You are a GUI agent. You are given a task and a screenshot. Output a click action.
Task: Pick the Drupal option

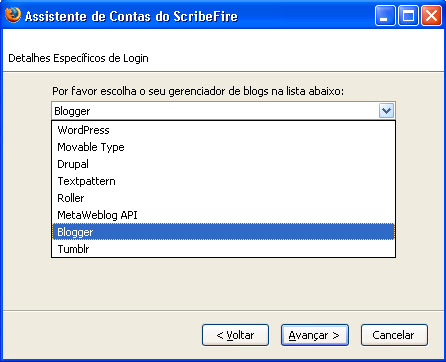[223, 164]
